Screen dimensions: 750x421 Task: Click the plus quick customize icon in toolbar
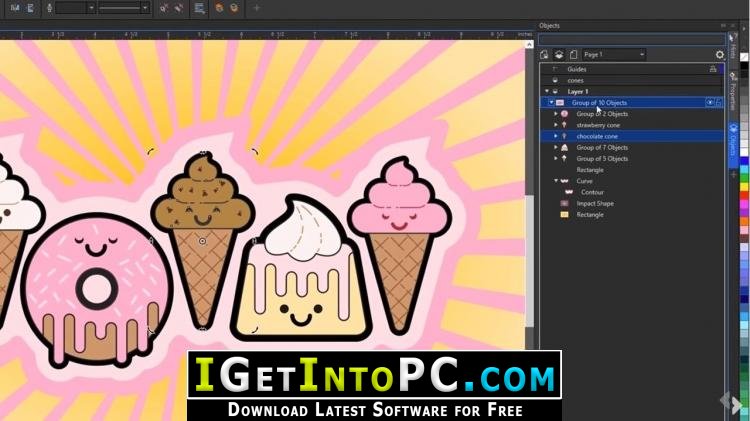coord(256,8)
